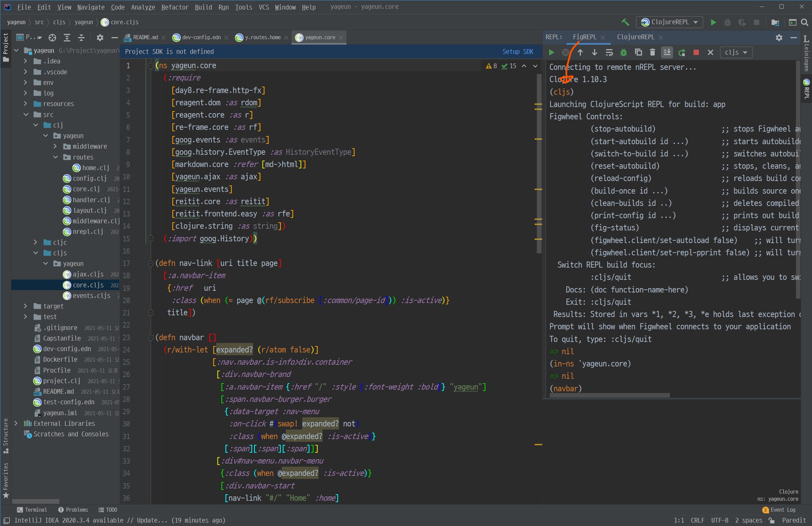Toggle soft-wrap in REPL toolbar

click(x=609, y=52)
